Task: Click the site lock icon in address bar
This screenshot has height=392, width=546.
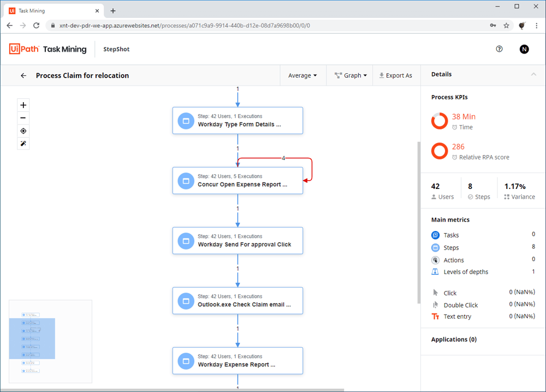Action: tap(53, 26)
